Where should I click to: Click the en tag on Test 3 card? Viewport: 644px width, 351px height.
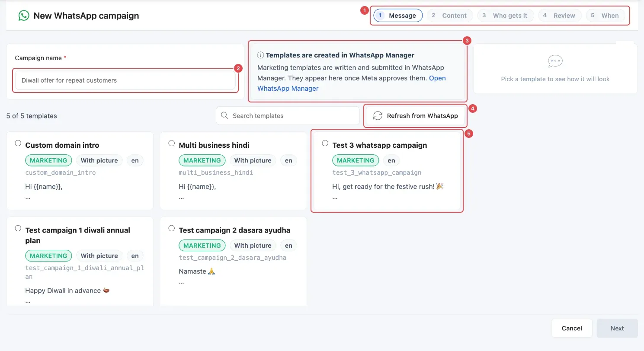(391, 160)
